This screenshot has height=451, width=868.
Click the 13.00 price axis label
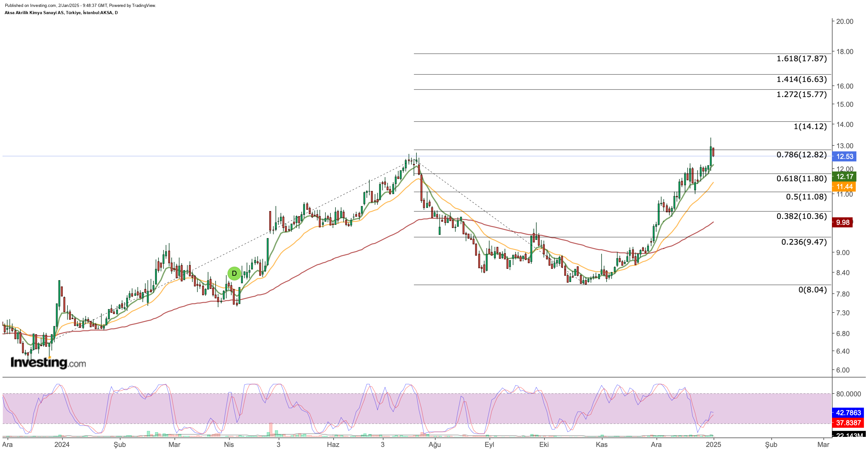[x=845, y=146]
